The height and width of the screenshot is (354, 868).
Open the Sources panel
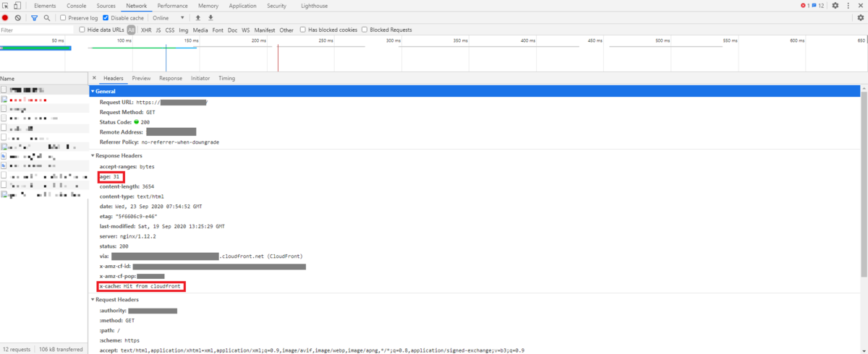coord(106,6)
